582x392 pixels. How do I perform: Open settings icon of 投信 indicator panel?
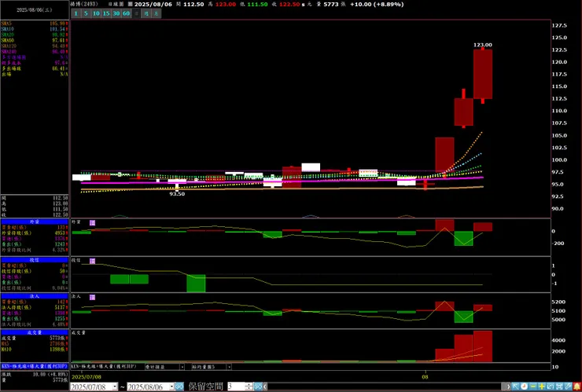tap(93, 261)
